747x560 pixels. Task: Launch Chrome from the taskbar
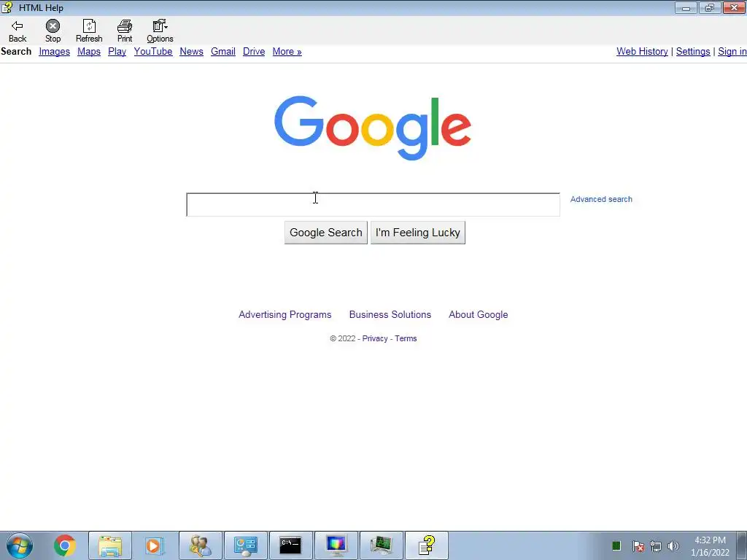(65, 545)
